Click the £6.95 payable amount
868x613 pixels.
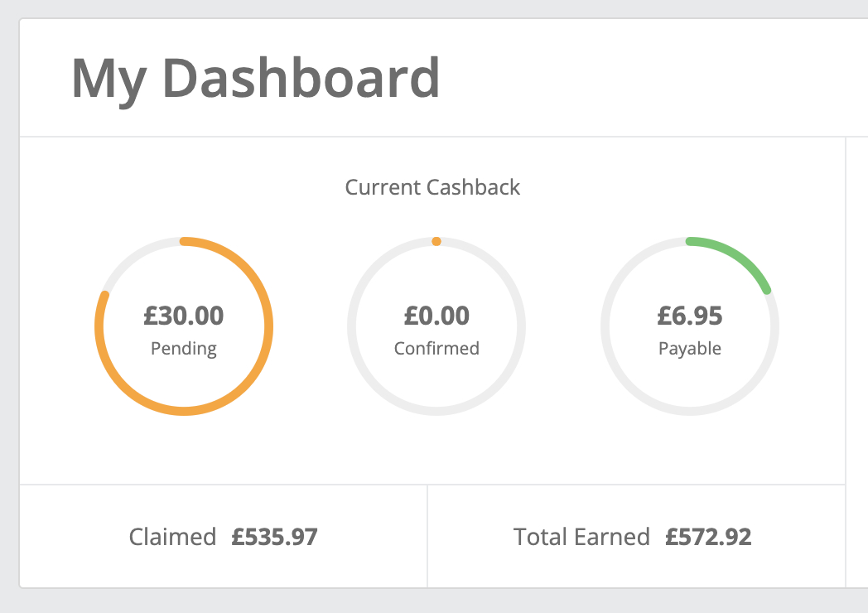(x=690, y=316)
